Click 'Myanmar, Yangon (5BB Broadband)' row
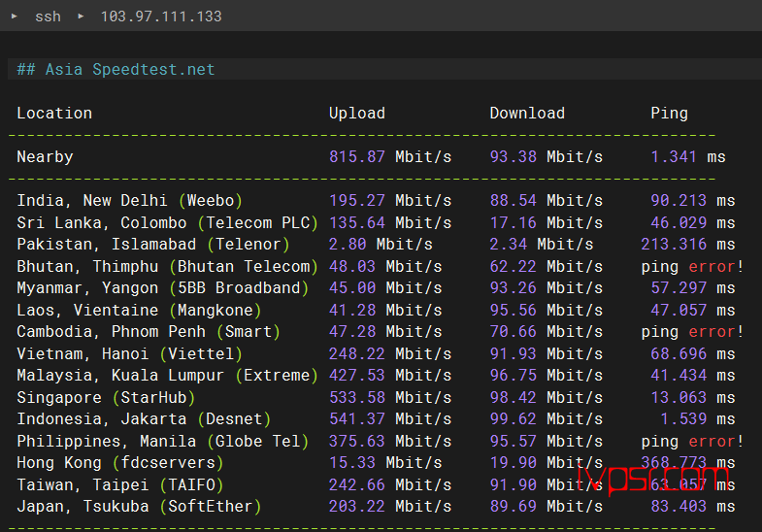 click(163, 288)
